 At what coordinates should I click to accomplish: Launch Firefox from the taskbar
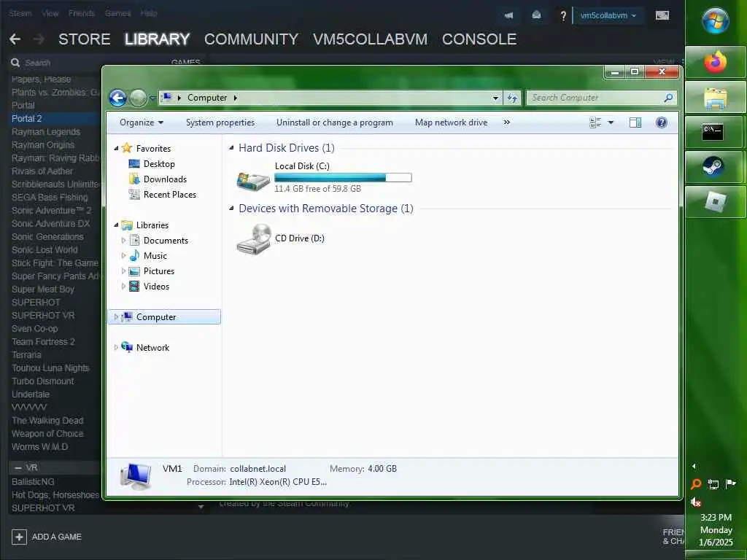(x=716, y=63)
